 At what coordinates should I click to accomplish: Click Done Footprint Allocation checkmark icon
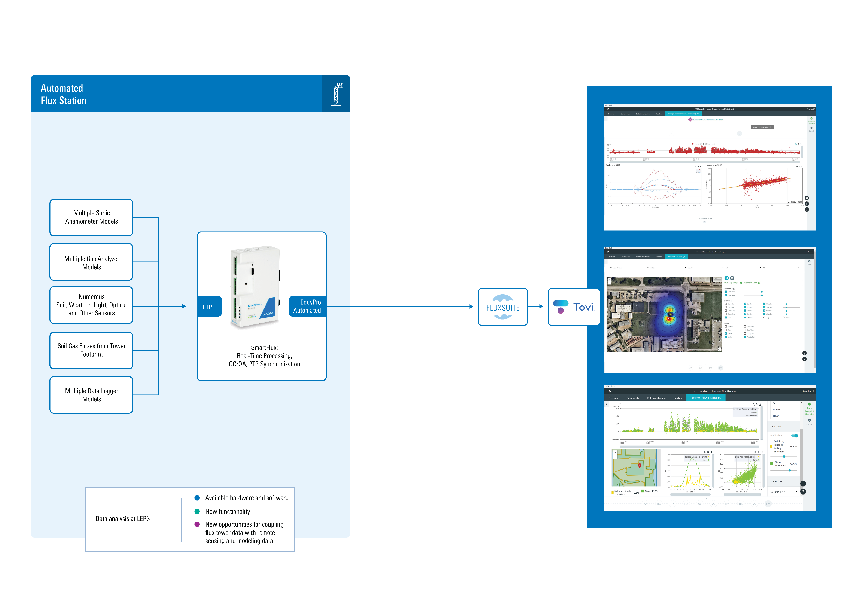(809, 404)
